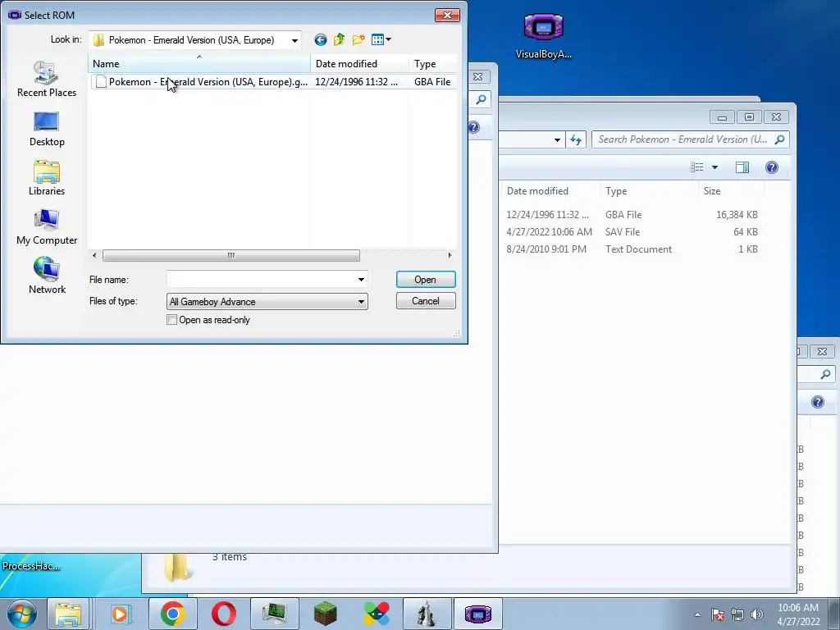Sort by the Name column header
This screenshot has width=840, height=630.
(x=199, y=64)
